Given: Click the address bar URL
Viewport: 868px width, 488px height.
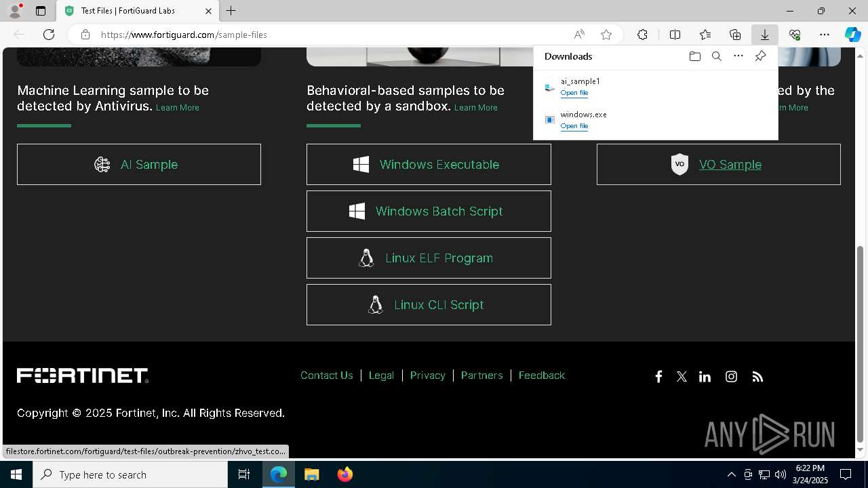Looking at the screenshot, I should (x=184, y=35).
